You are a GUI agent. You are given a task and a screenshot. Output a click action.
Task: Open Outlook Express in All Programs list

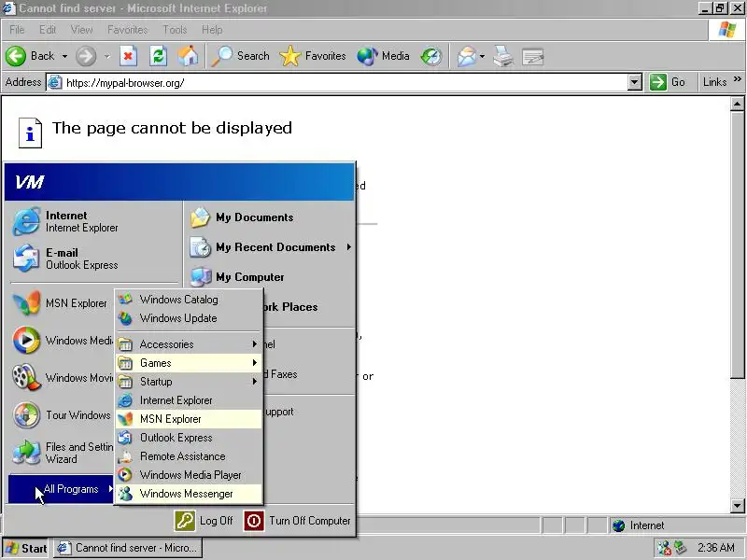(189, 438)
